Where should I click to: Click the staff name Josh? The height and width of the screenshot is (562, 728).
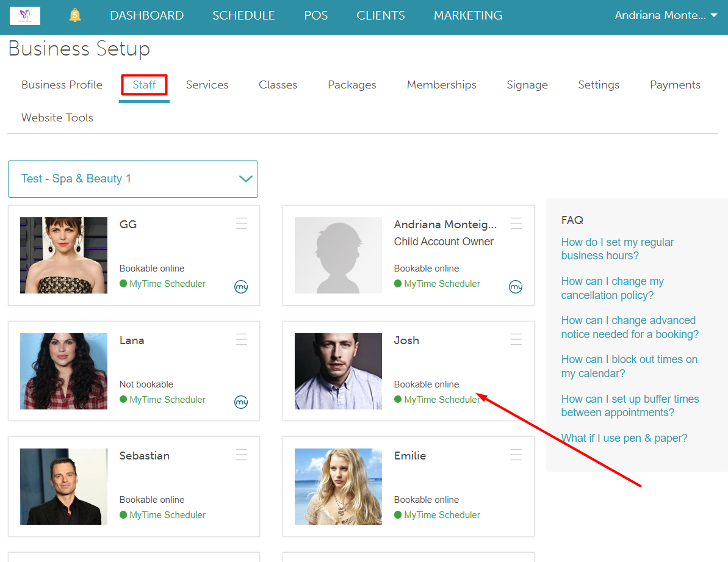[406, 340]
